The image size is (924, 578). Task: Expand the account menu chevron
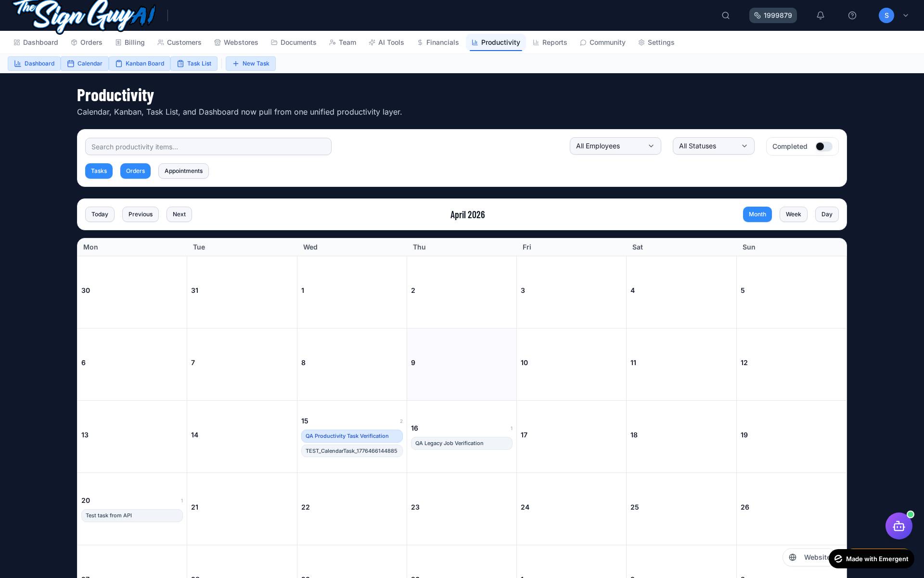[x=906, y=15]
